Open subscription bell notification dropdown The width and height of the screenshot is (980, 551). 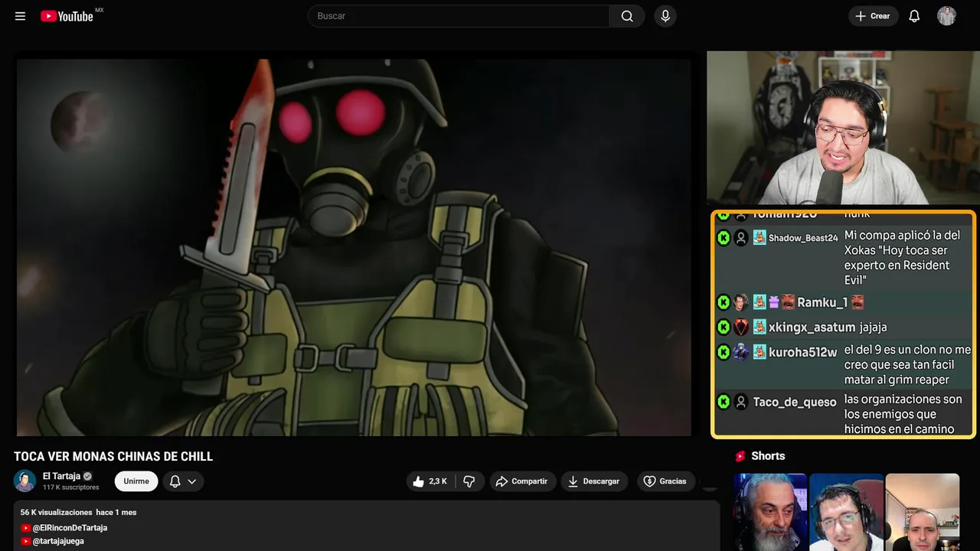[x=183, y=481]
